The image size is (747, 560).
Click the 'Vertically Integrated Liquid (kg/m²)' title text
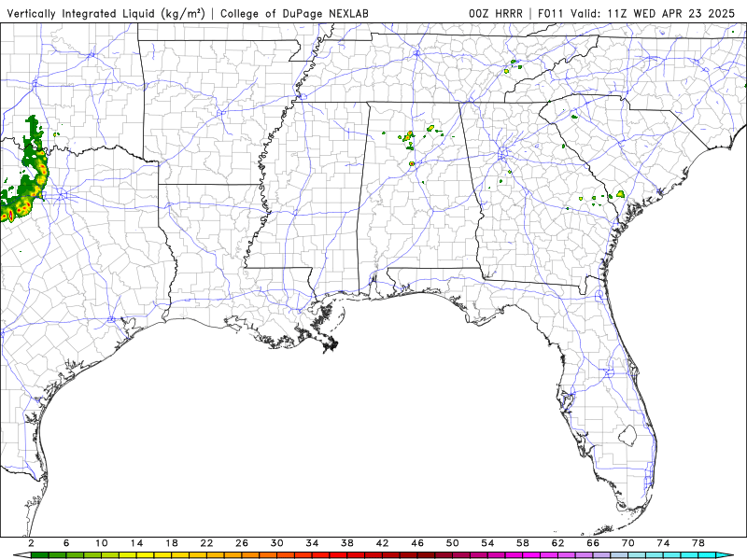[106, 13]
